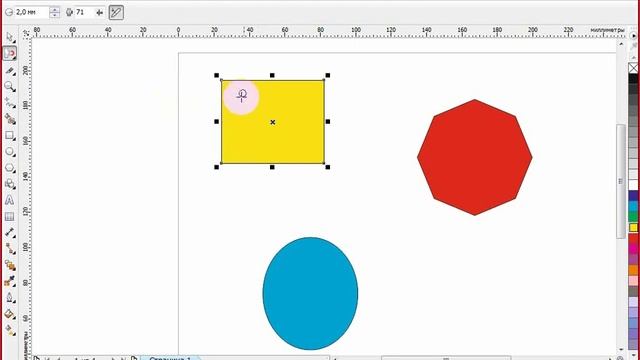This screenshot has height=360, width=640.
Task: Click the horizontal scrollbar thumb at bottom
Action: coord(446,358)
